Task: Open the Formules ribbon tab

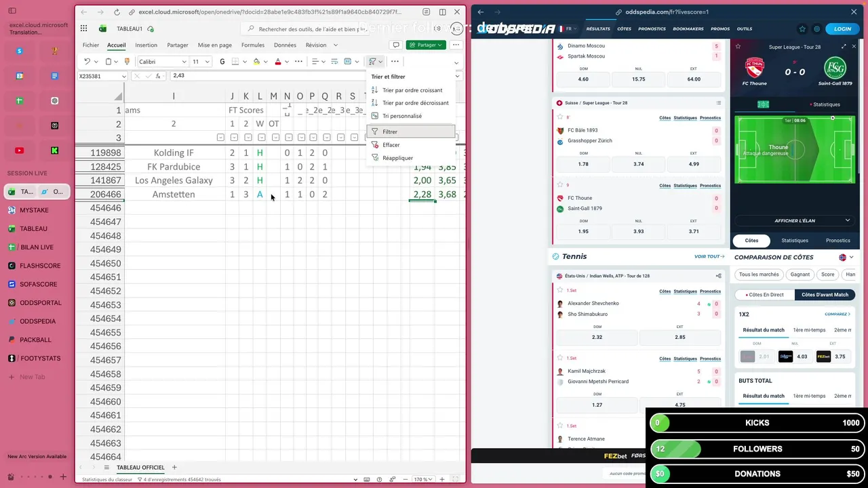Action: [x=253, y=45]
